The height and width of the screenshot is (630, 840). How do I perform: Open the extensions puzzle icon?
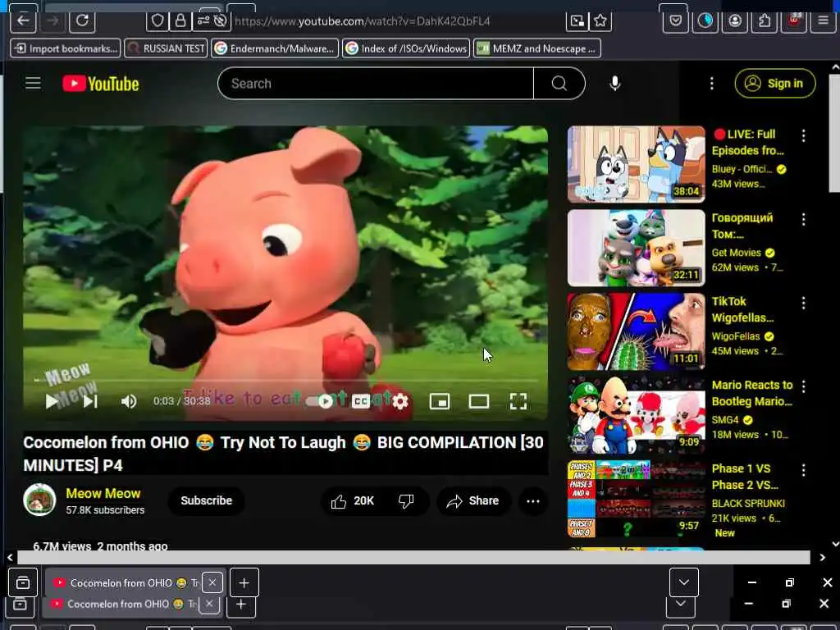point(765,21)
